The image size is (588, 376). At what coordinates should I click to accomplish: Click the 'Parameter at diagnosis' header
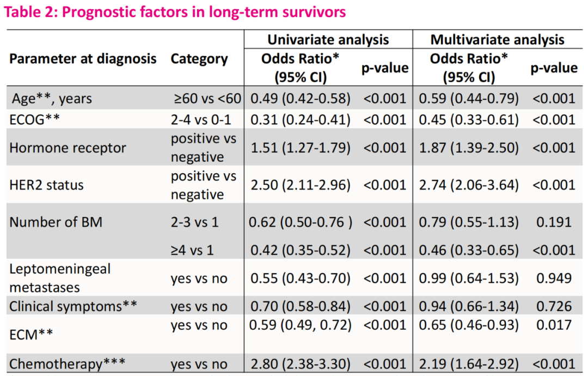click(x=83, y=59)
